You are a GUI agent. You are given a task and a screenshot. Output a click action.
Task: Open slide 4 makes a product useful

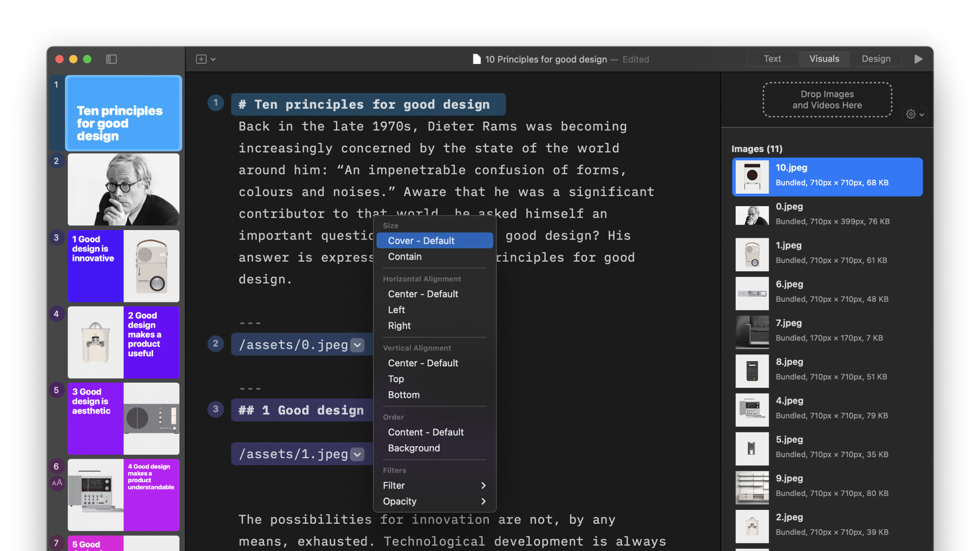(x=123, y=342)
